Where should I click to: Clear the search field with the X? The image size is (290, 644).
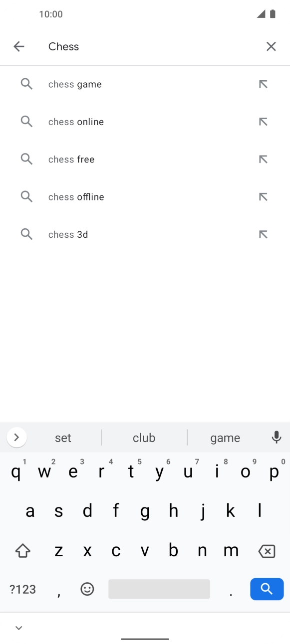271,46
